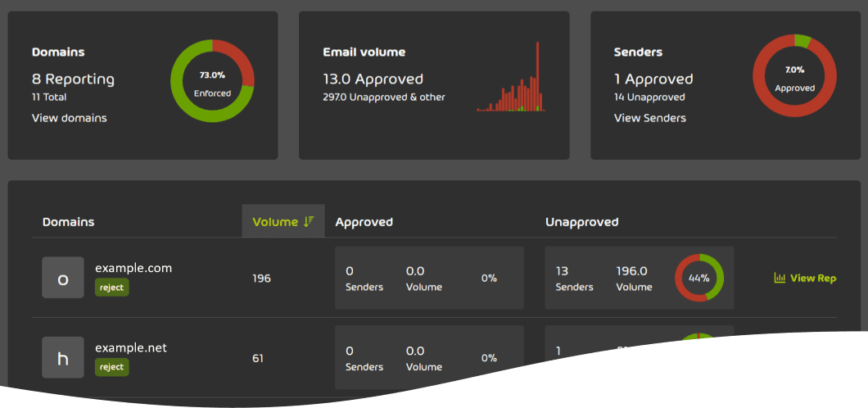Click the Senders approved donut chart
This screenshot has height=408, width=868.
point(794,75)
